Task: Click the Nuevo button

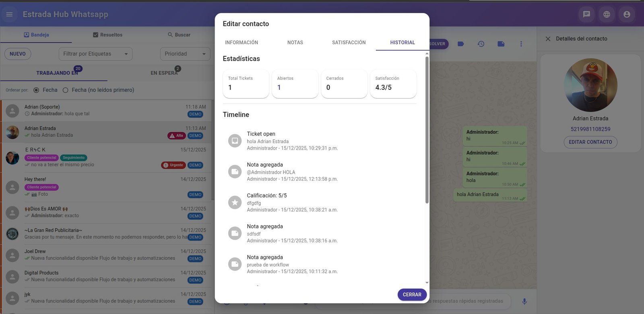Action: click(x=18, y=54)
